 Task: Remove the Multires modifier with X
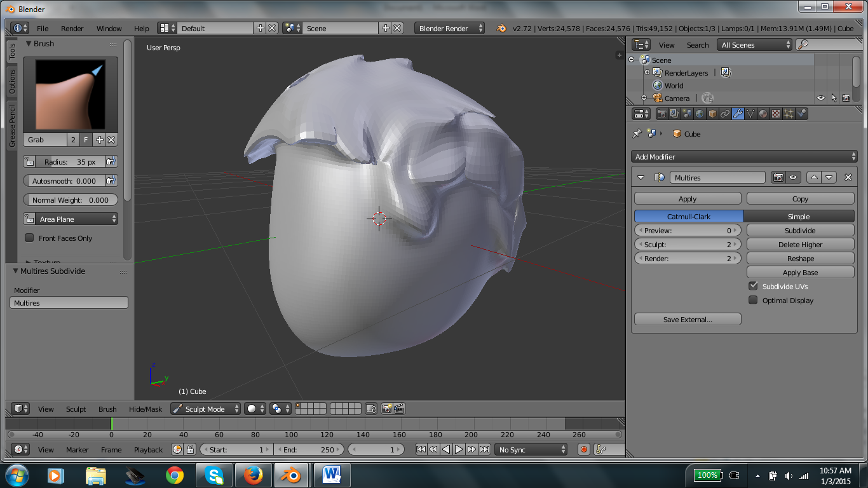tap(848, 178)
